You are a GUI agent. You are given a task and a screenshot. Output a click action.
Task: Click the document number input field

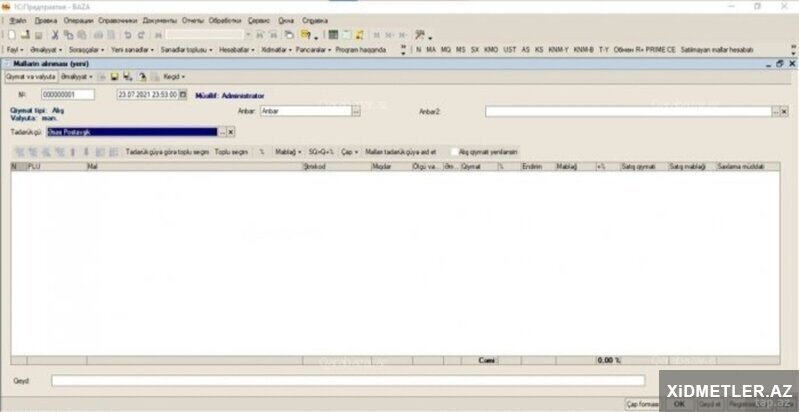tap(67, 94)
